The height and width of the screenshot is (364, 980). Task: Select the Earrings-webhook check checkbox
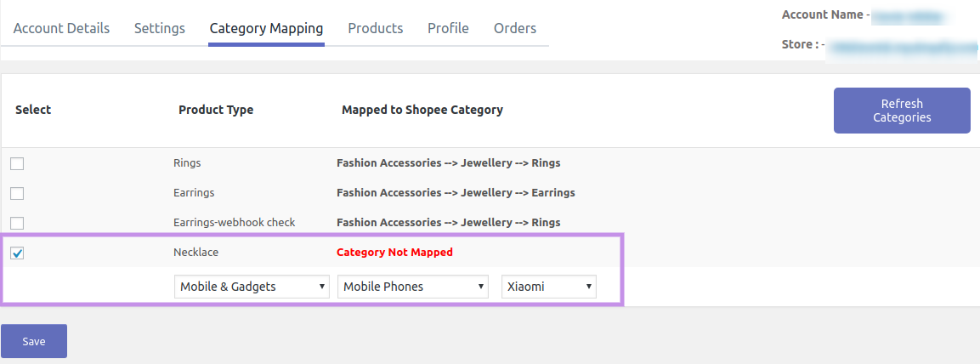click(17, 223)
